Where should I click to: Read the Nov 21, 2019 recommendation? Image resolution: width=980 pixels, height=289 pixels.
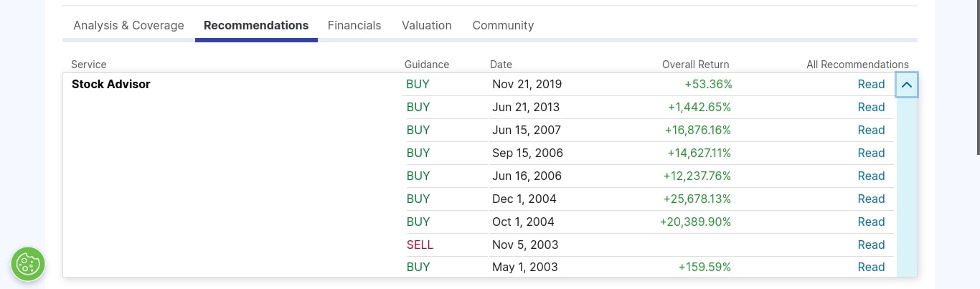871,84
